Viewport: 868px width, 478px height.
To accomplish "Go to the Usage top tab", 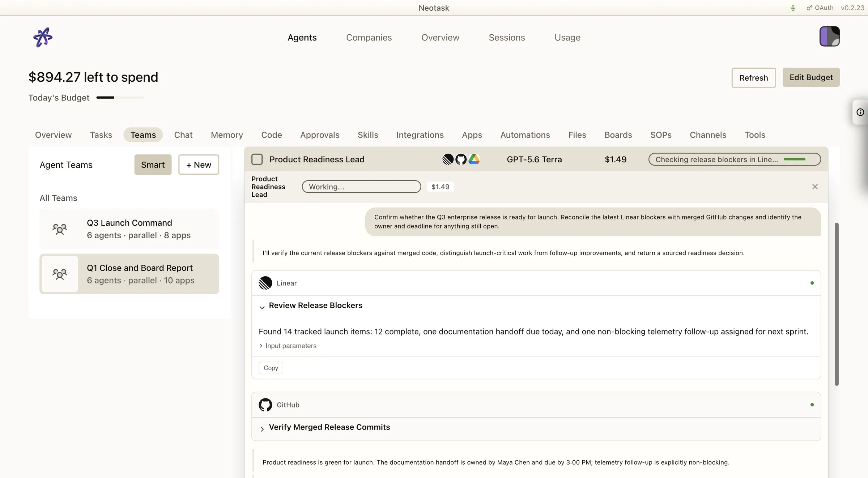I will [567, 37].
